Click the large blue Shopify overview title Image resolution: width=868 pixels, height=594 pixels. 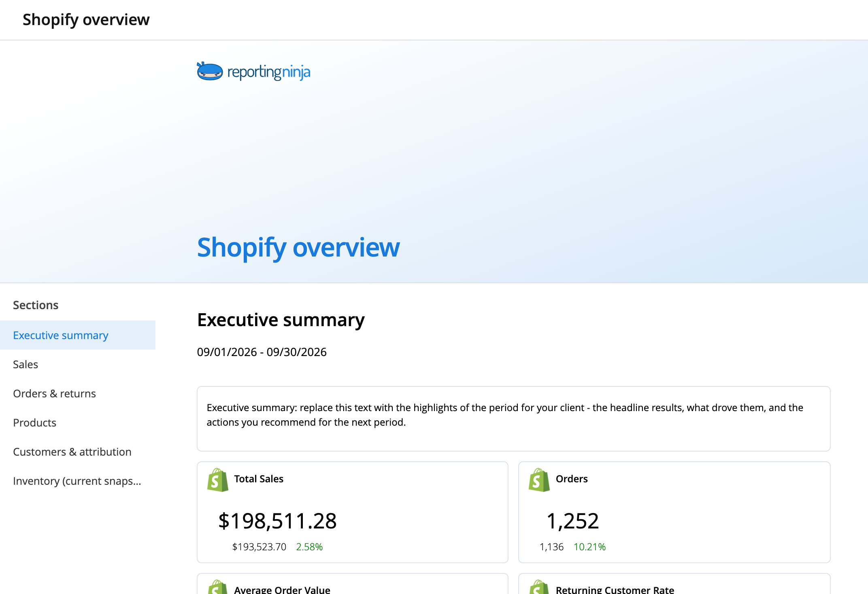pyautogui.click(x=298, y=247)
